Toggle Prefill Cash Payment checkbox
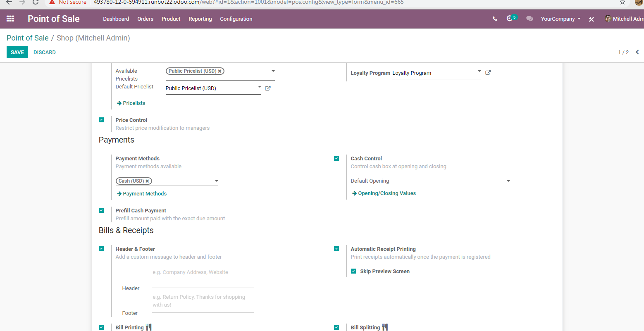 (x=101, y=210)
